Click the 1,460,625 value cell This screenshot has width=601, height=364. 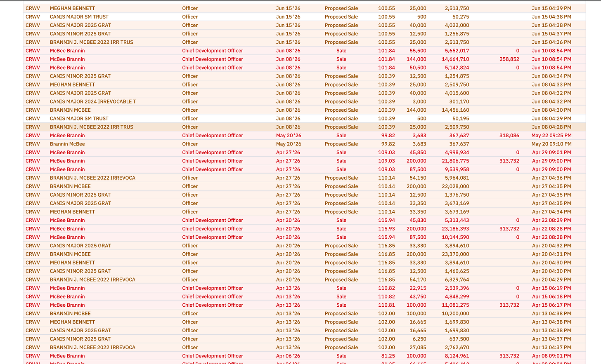tap(457, 271)
